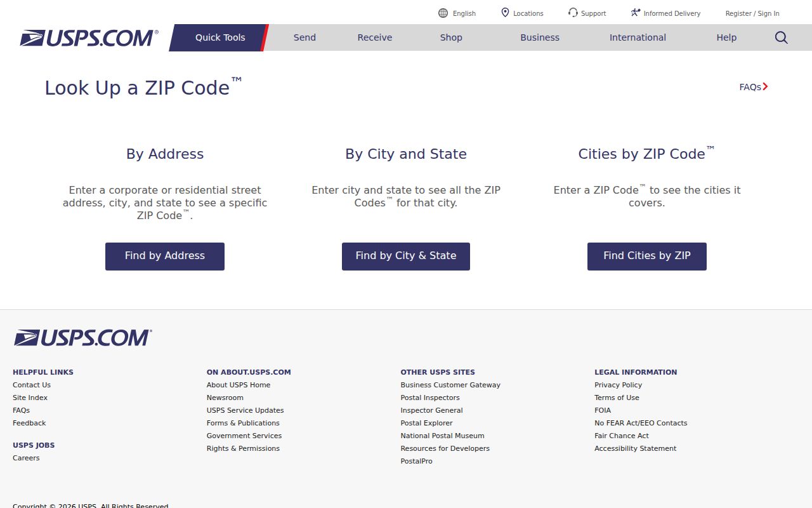This screenshot has height=508, width=812.
Task: Open Newsroom footer link
Action: (x=225, y=398)
